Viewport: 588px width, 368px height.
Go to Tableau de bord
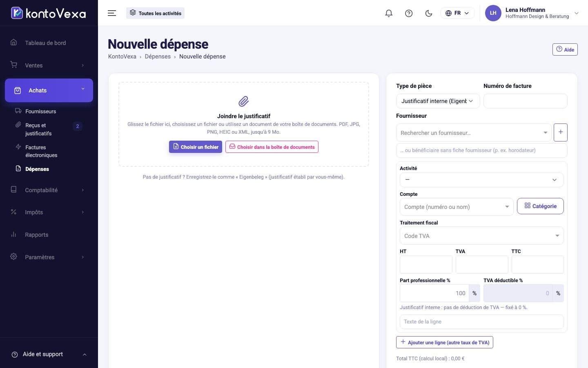(49, 43)
